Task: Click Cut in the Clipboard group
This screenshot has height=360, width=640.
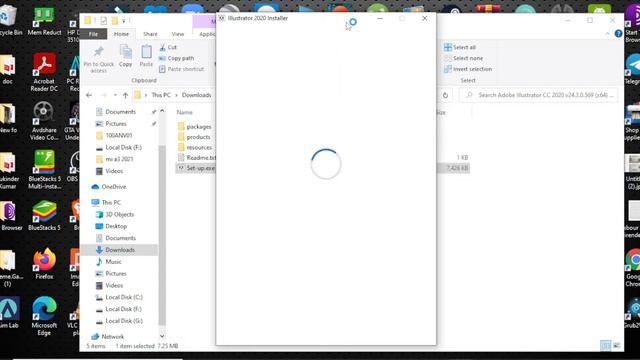Action: (x=168, y=47)
